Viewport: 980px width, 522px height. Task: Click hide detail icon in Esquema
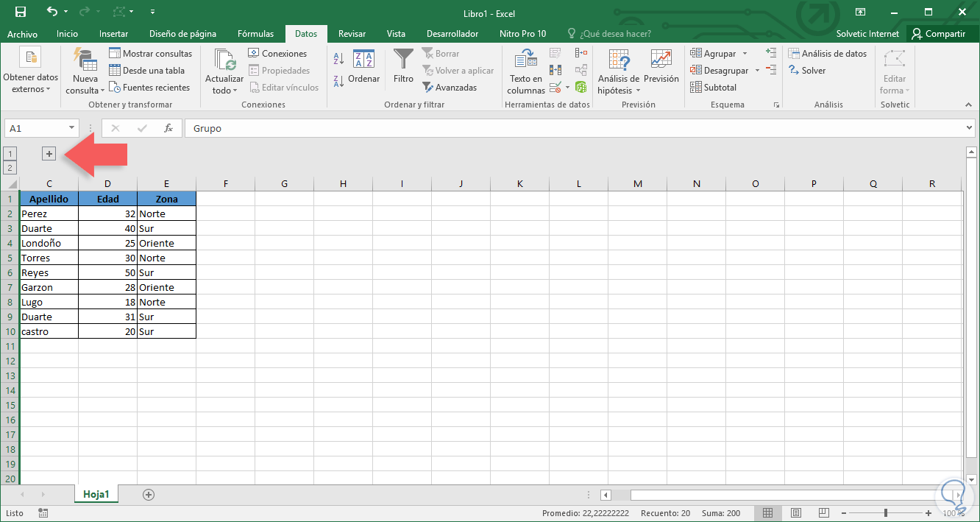tap(771, 70)
